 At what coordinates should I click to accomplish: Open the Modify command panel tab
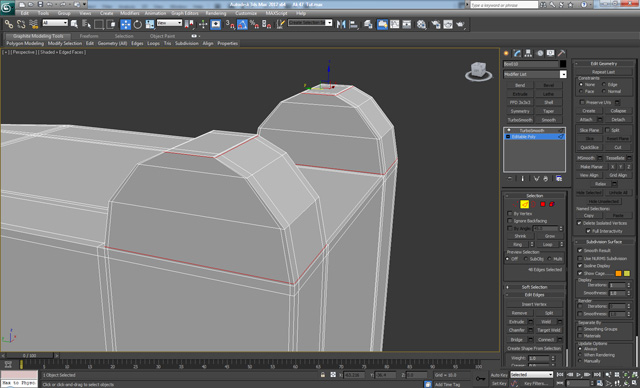(518, 53)
